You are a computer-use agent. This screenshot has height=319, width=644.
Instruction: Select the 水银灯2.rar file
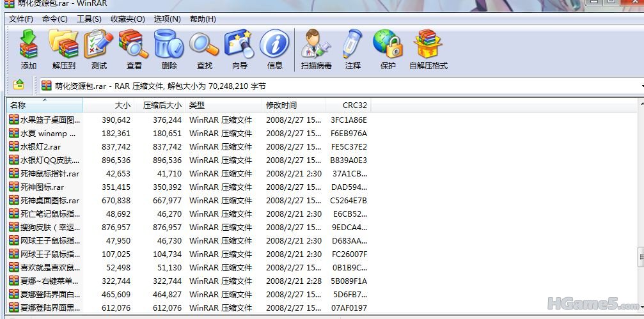point(40,146)
